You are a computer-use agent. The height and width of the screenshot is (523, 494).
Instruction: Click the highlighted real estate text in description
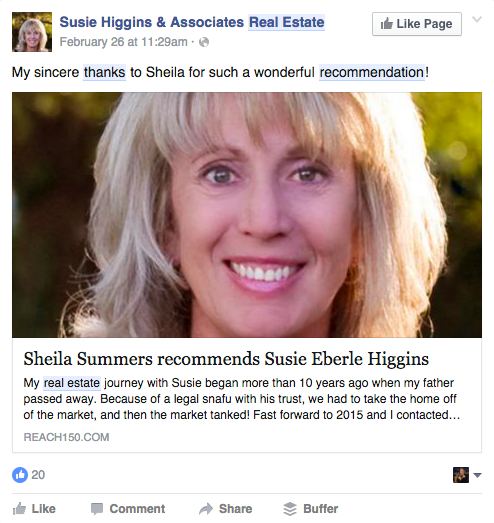pos(72,383)
